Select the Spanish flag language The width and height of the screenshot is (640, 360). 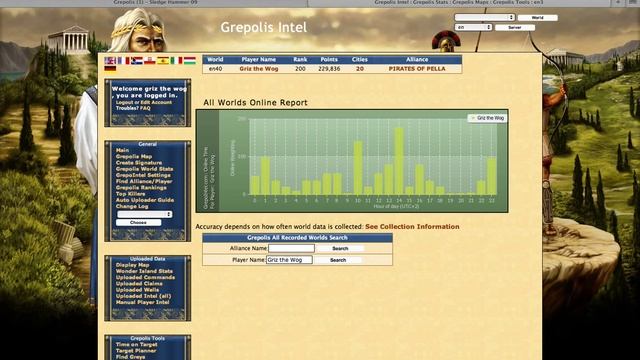tap(163, 61)
